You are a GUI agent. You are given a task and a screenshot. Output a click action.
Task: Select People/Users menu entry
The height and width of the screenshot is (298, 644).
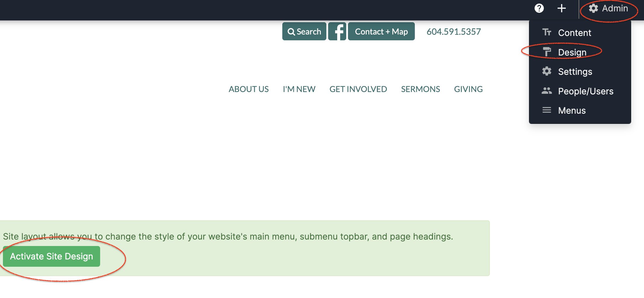click(x=580, y=91)
